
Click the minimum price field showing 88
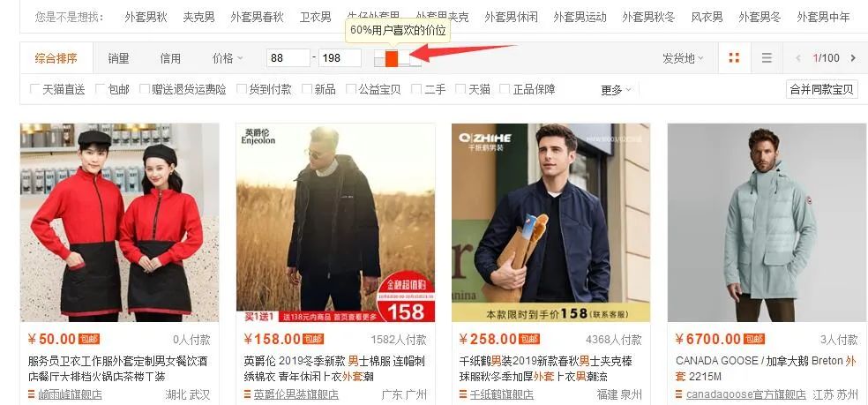tap(288, 57)
